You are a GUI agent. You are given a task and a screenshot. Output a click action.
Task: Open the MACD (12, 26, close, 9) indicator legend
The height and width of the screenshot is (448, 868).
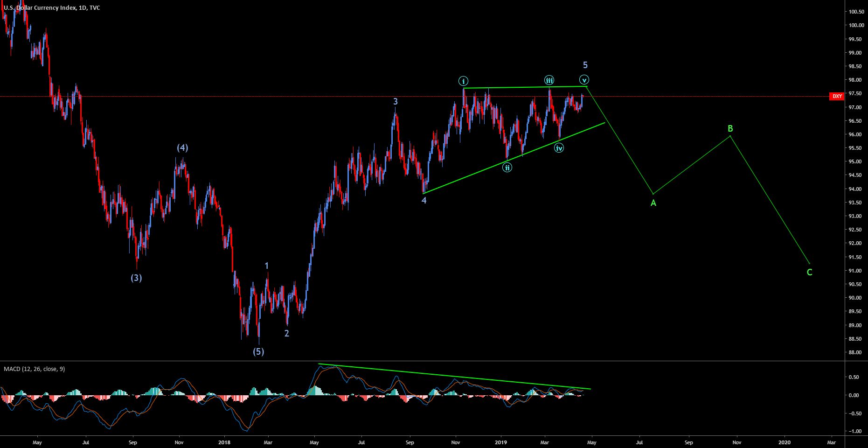point(34,369)
